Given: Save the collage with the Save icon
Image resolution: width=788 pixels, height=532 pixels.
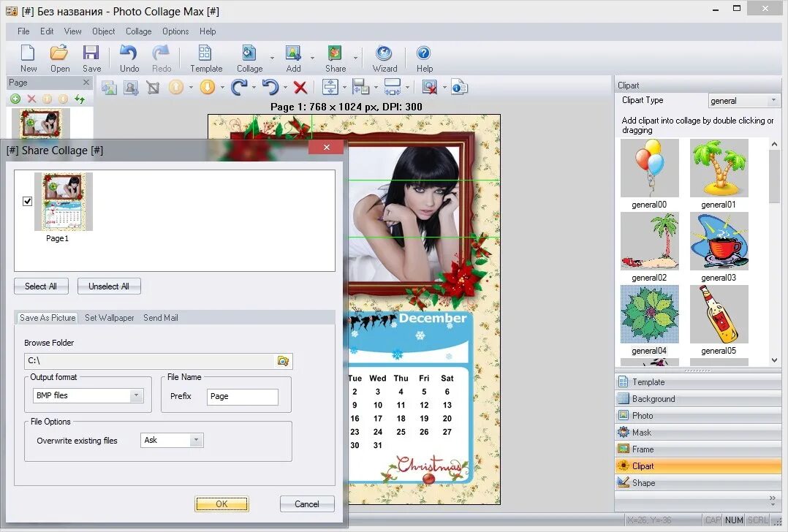Looking at the screenshot, I should point(91,58).
